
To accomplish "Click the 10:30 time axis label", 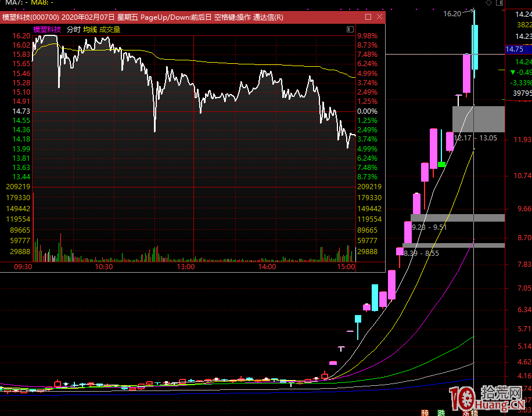I will 104,267.
